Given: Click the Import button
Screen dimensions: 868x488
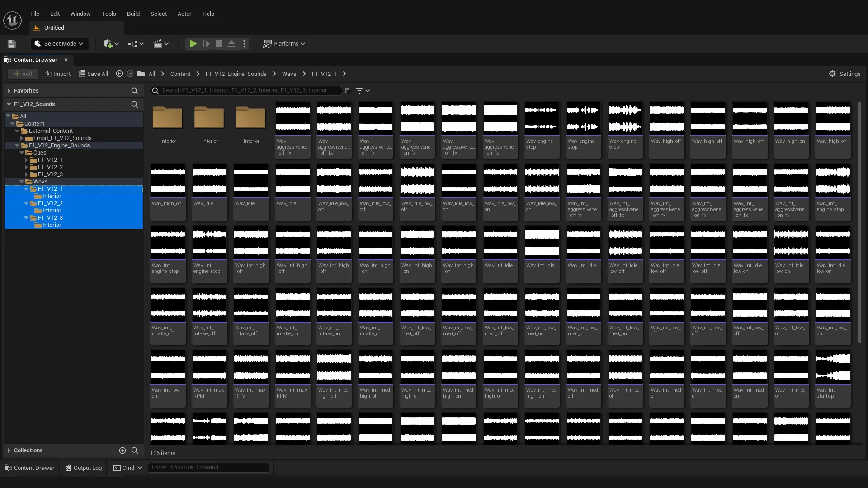Looking at the screenshot, I should (58, 74).
